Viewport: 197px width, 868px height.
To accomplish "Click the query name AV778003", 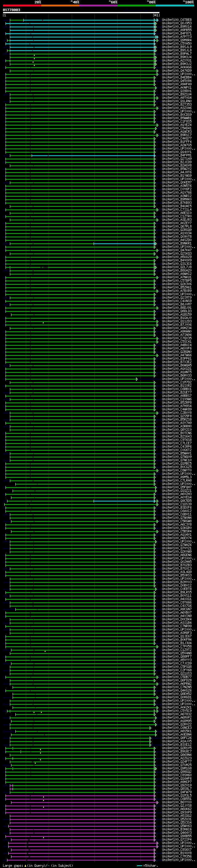I will 11,10.
